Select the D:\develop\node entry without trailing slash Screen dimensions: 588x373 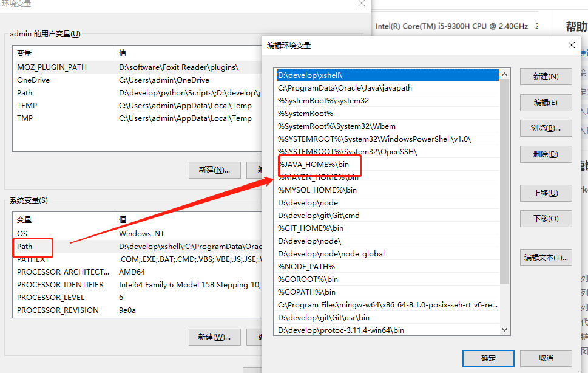tap(388, 203)
